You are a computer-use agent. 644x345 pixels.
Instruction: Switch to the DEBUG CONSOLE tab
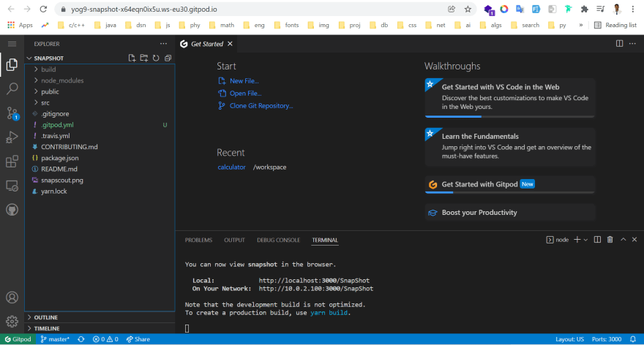point(278,240)
